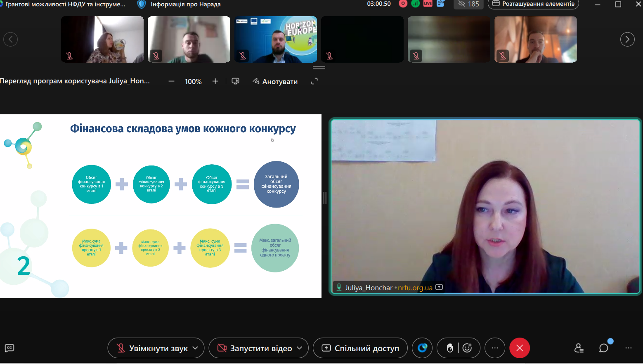643x364 pixels.
Task: Open the chat panel icon
Action: tap(603, 348)
